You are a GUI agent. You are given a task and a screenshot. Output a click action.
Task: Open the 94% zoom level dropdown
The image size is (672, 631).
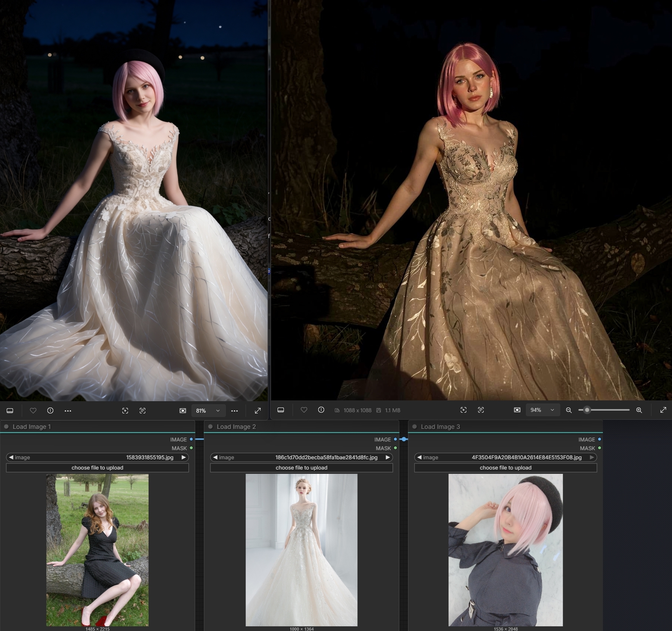point(542,410)
